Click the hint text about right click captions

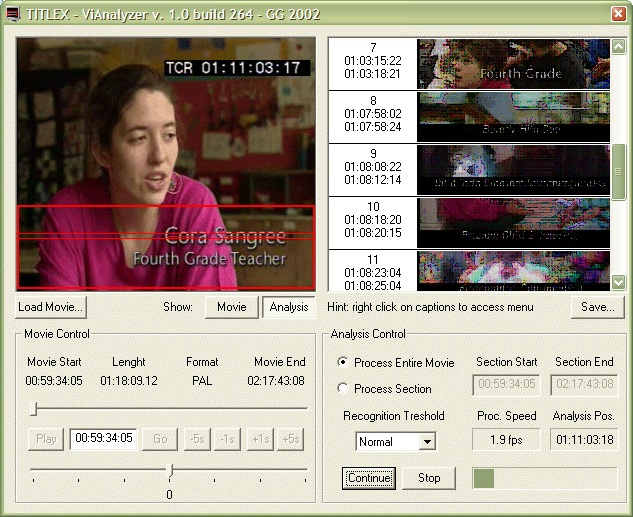pos(430,307)
